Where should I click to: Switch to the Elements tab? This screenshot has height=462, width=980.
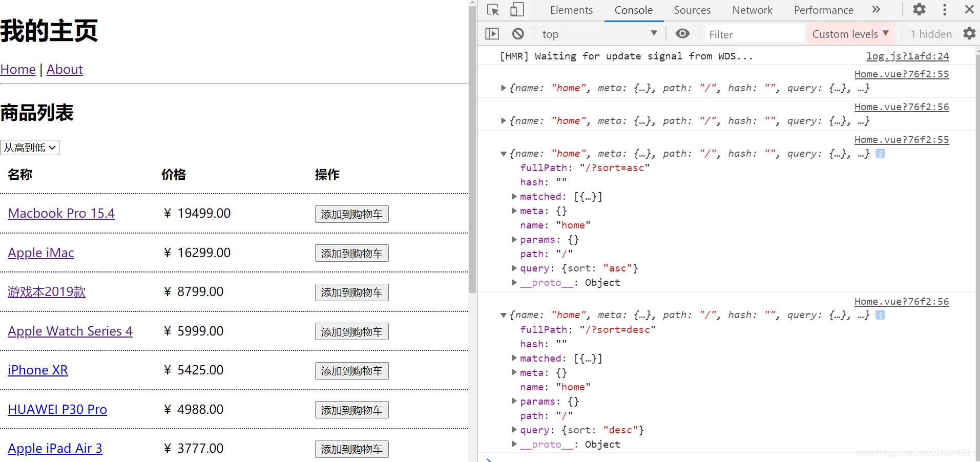(571, 10)
